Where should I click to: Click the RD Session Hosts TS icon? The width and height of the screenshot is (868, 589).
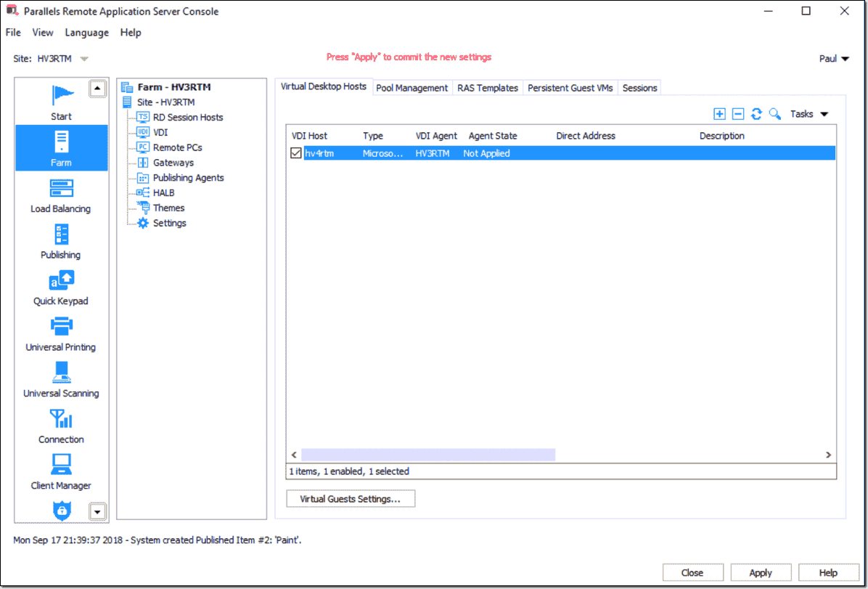pos(143,117)
